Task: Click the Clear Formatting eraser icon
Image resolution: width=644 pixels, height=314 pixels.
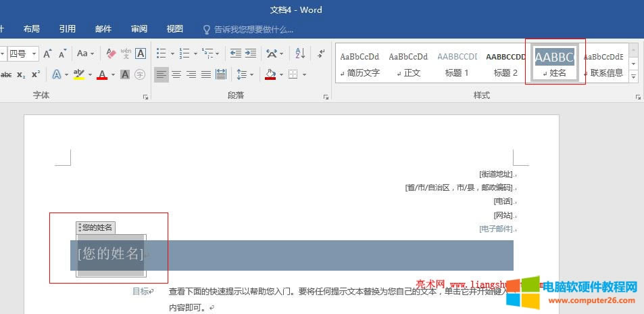Action: point(112,53)
